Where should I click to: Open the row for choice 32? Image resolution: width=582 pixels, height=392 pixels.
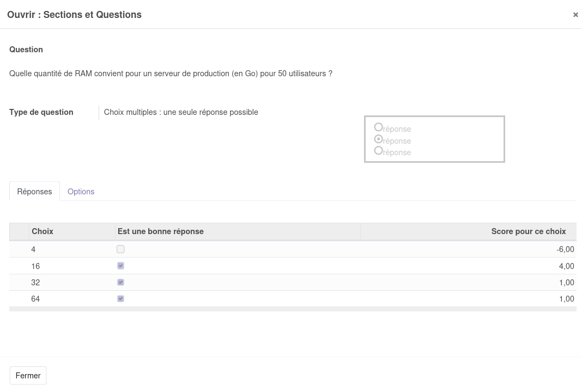tap(35, 283)
